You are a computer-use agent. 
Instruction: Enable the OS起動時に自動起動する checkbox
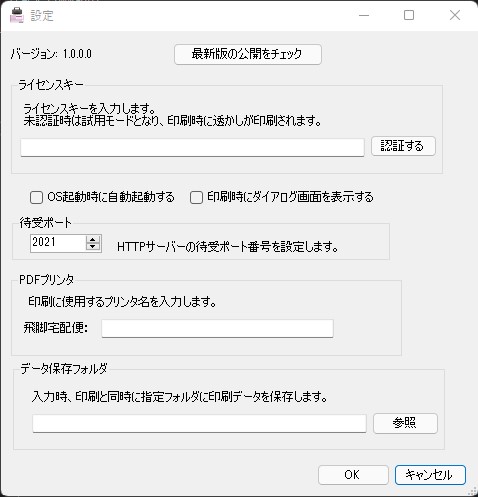[36, 197]
